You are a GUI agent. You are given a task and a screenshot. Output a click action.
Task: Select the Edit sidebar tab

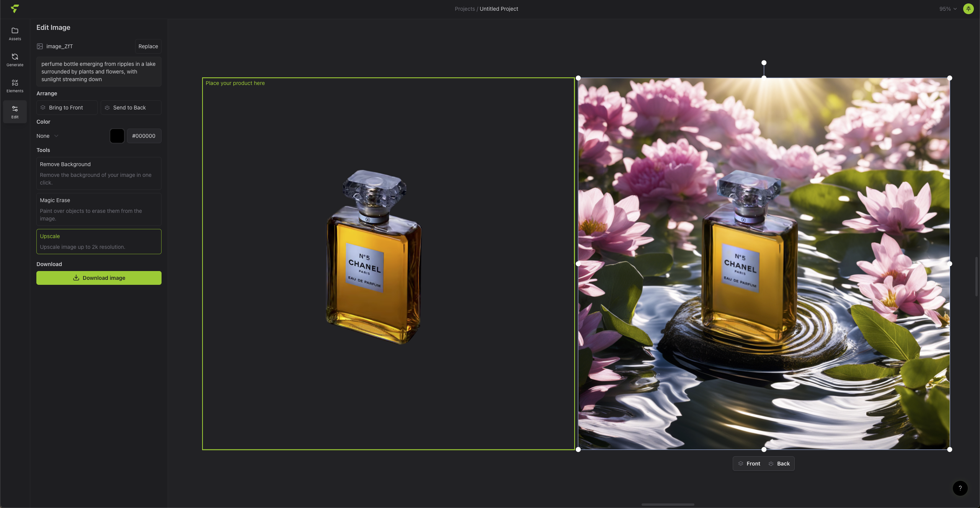click(15, 112)
